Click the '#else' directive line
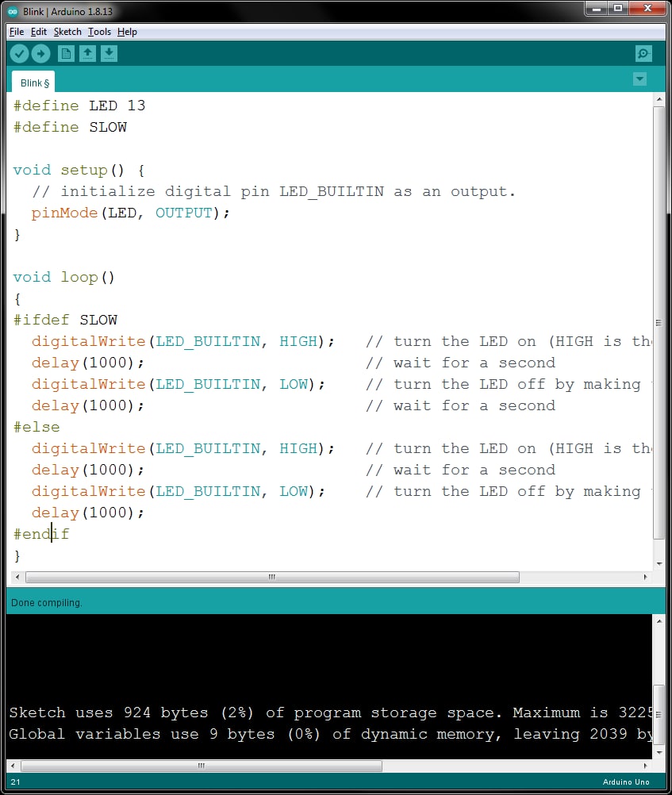672x795 pixels. tap(36, 427)
